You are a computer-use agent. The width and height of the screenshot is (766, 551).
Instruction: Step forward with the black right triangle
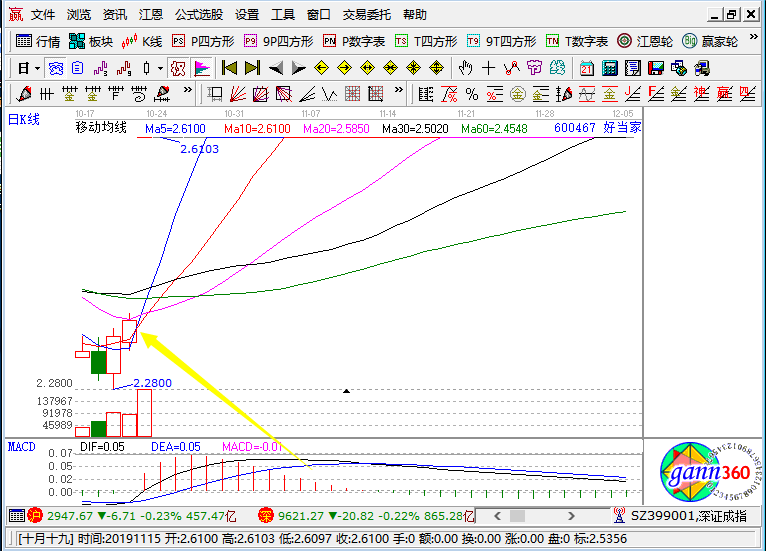(298, 68)
